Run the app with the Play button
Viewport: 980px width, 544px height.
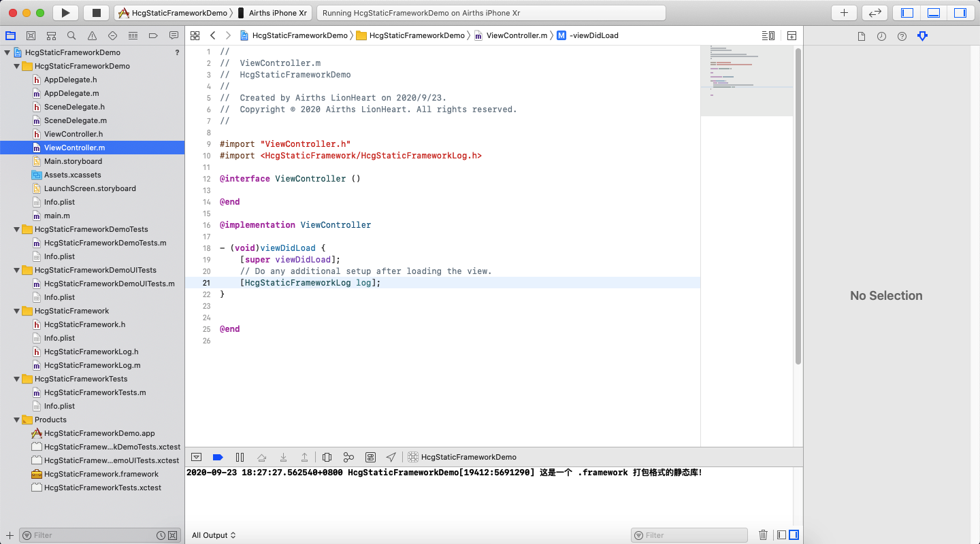[x=65, y=11]
